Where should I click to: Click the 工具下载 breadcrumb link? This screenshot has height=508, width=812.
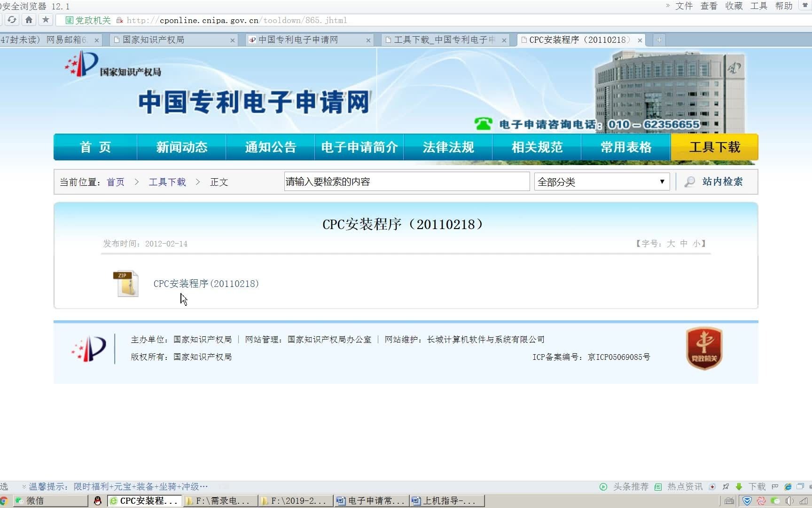(167, 182)
